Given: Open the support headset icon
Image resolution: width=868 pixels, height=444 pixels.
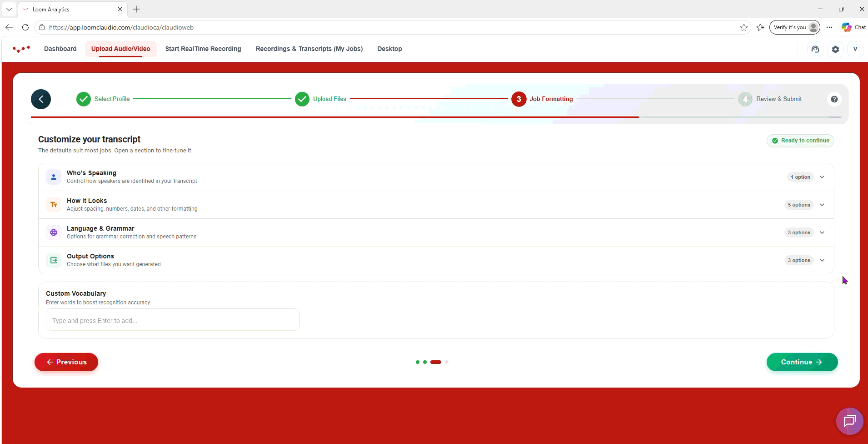Looking at the screenshot, I should tap(815, 49).
